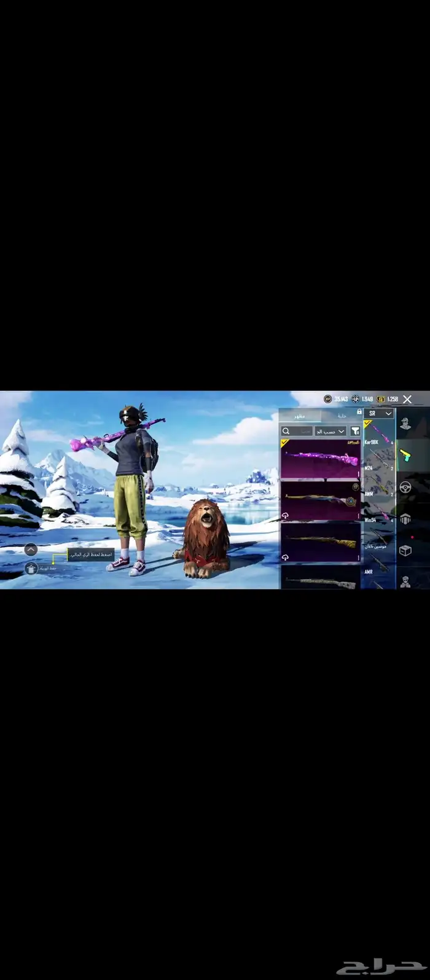Open the sort-by dropdown next to search

[x=330, y=432]
